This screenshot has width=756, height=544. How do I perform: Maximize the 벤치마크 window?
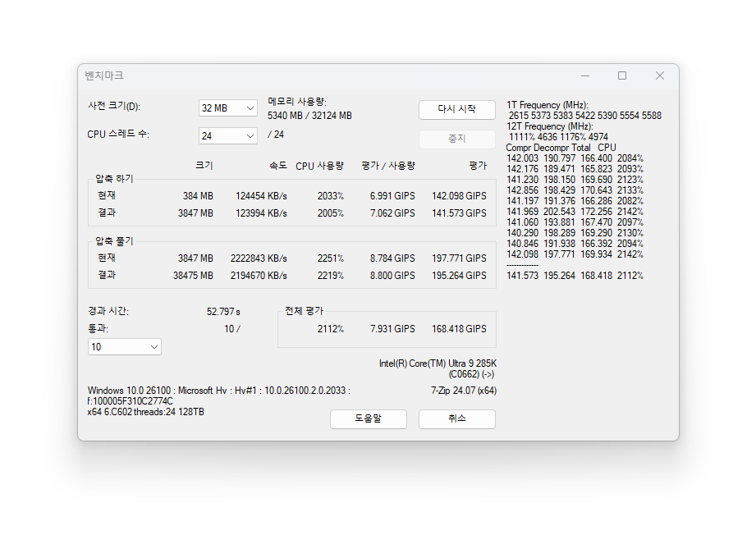622,75
